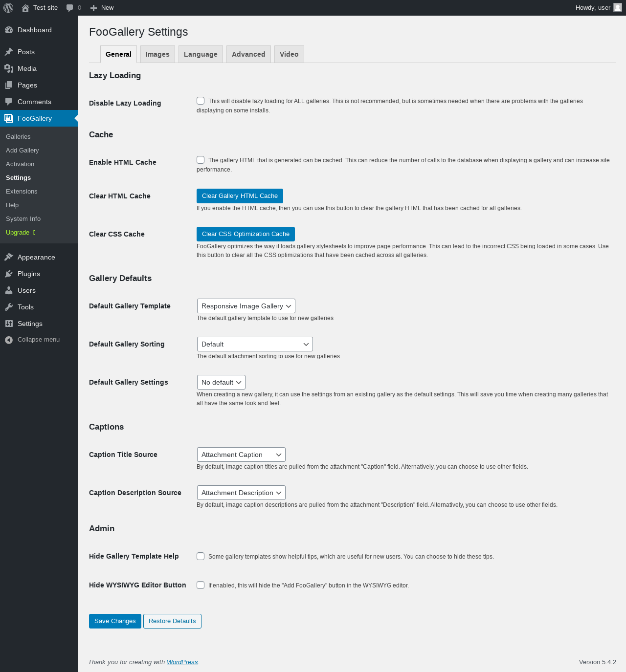
Task: Follow the WordPress footer link
Action: [182, 662]
